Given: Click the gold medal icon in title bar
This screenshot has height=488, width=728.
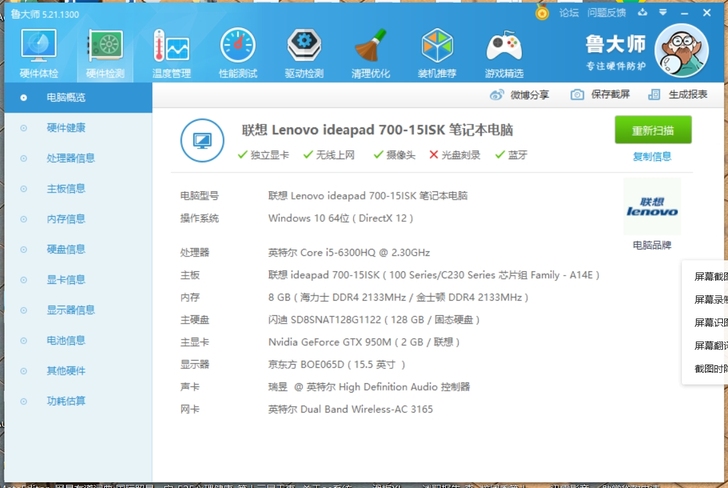Looking at the screenshot, I should 541,13.
